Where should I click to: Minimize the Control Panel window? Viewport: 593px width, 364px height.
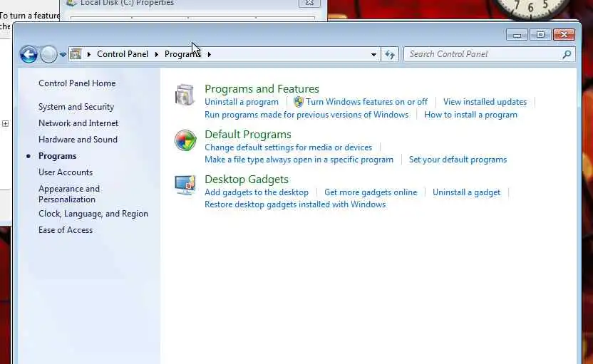(x=517, y=35)
